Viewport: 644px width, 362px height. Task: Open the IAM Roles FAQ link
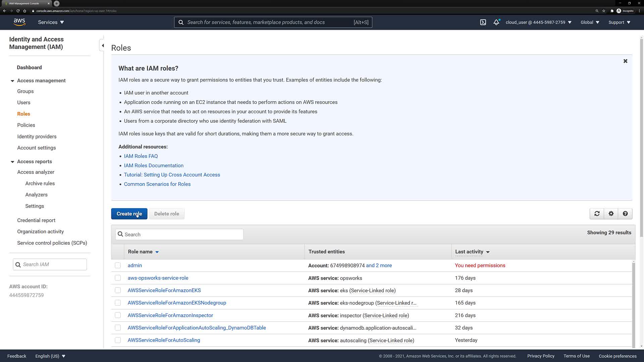tap(141, 156)
